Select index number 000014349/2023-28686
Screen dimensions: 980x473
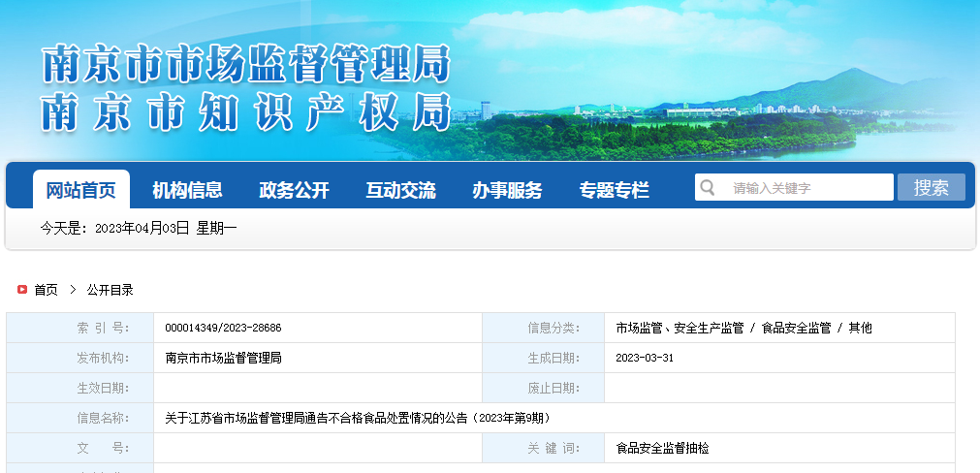[x=223, y=328]
